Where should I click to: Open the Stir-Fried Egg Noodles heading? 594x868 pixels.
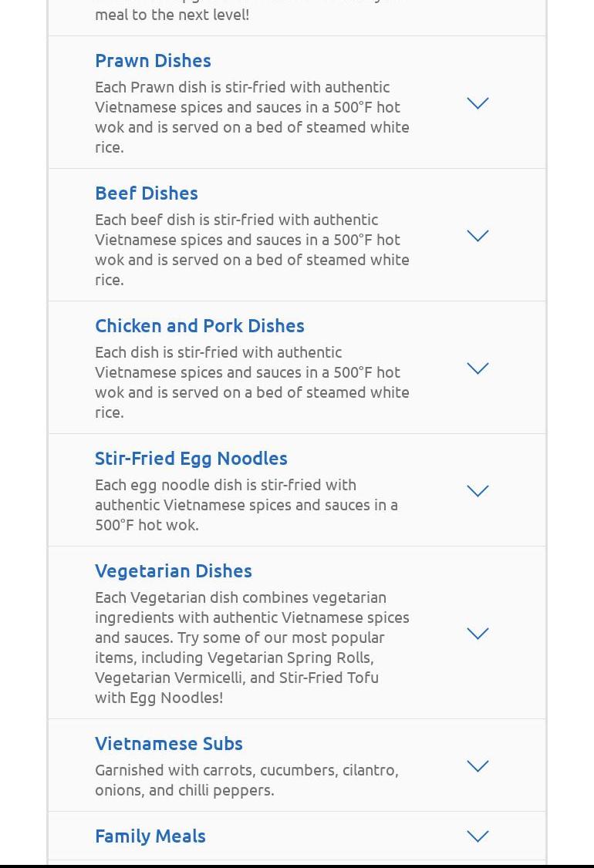[191, 458]
